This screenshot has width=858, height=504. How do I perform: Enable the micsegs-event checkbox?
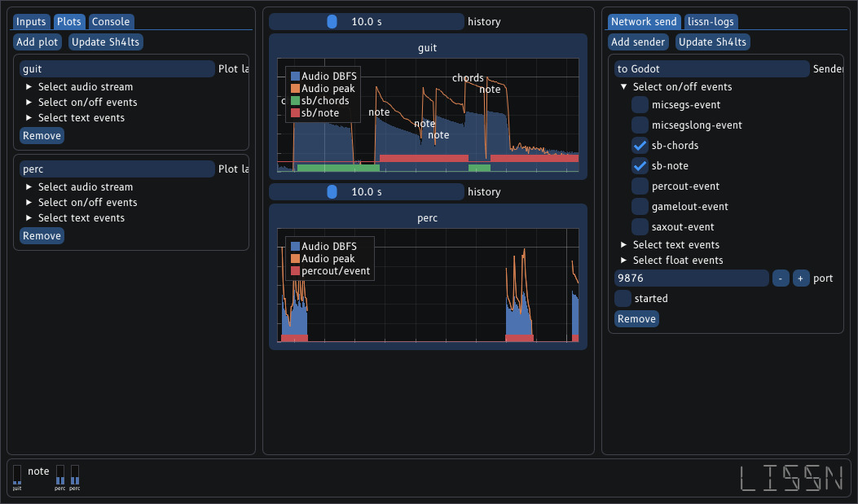640,104
